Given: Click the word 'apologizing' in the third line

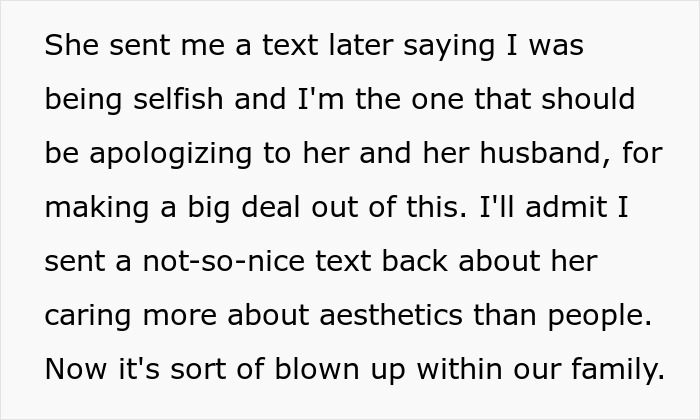Looking at the screenshot, I should pyautogui.click(x=171, y=154).
